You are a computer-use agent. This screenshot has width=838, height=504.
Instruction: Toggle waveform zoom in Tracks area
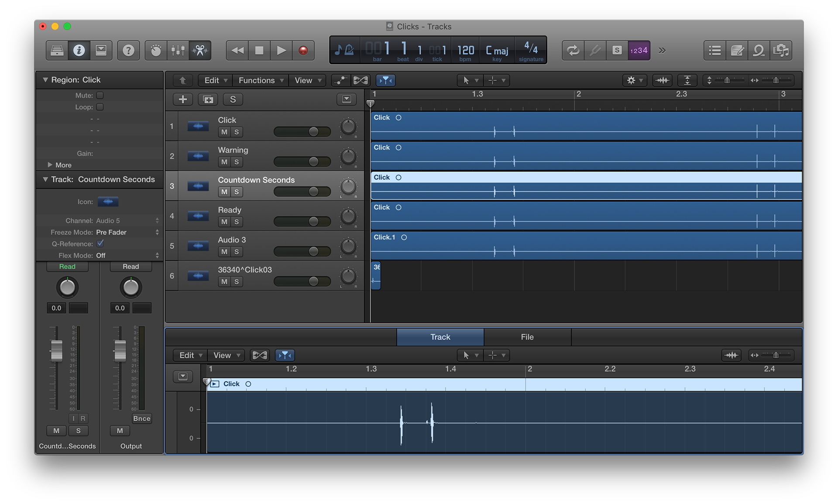coord(662,80)
